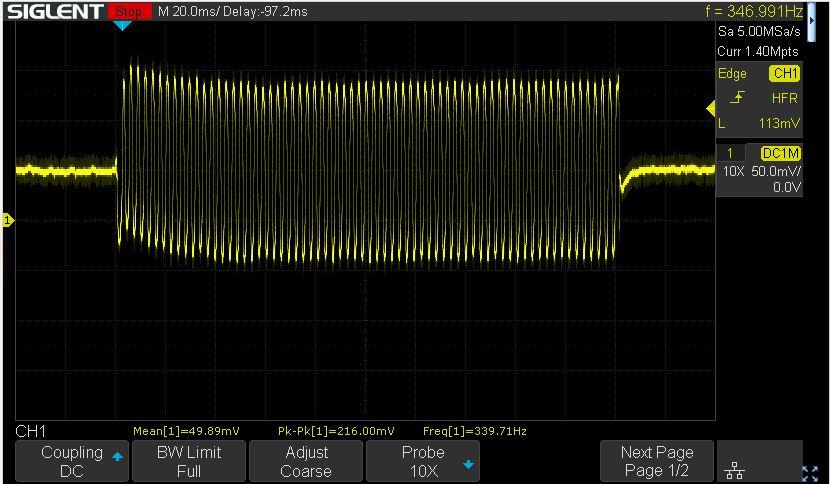
Task: Click the Curr 1.40Mpts memory depth
Action: click(757, 51)
